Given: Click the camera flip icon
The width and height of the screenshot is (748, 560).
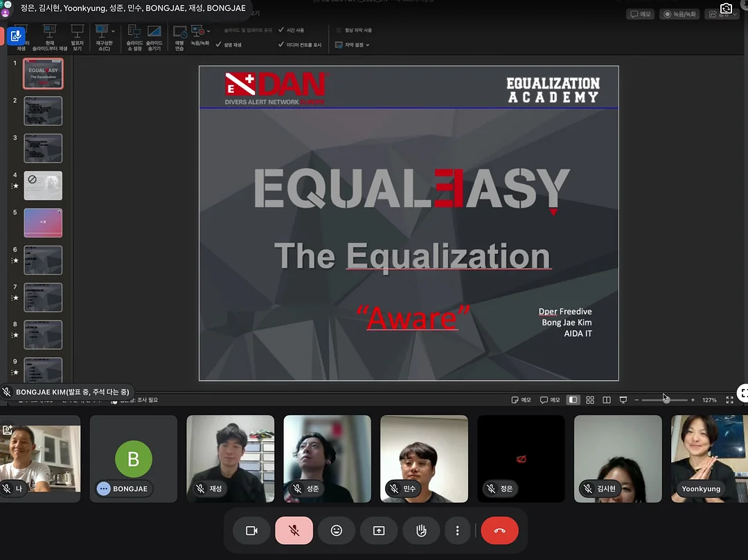Looking at the screenshot, I should tap(726, 8).
